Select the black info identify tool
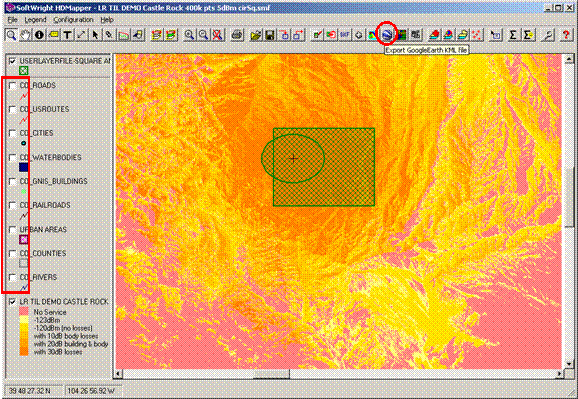Viewport: 578px width, 399px height. pyautogui.click(x=39, y=35)
